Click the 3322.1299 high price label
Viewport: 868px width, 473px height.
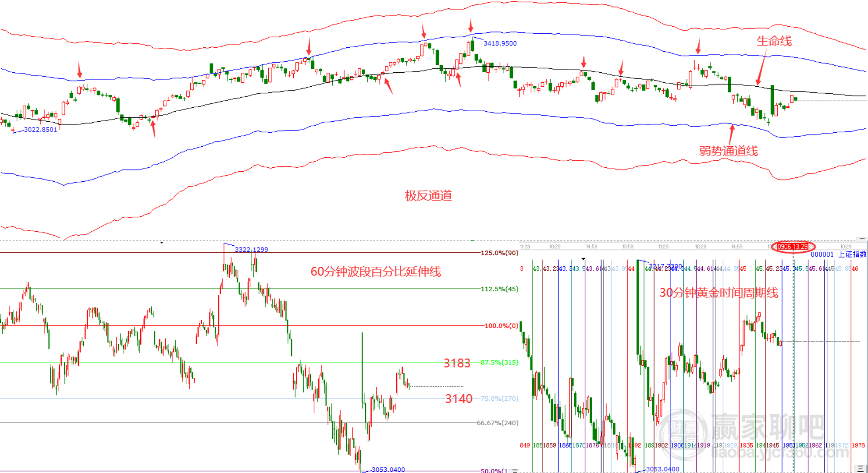[251, 250]
